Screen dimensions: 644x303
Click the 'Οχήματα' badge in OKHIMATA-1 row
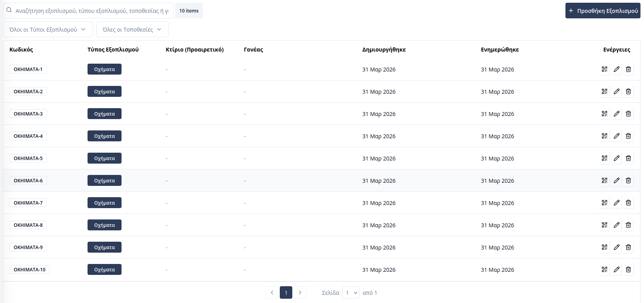(104, 69)
